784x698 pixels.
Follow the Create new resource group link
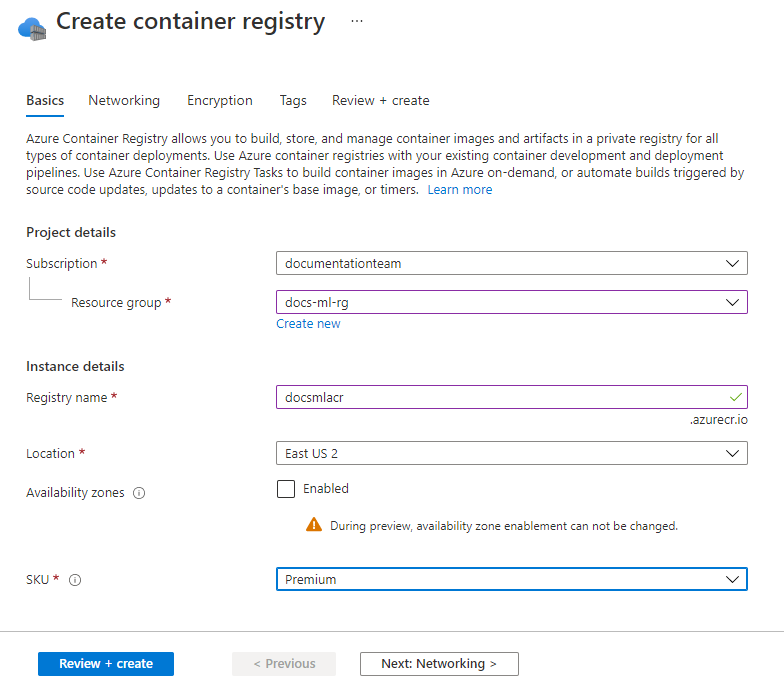pos(308,324)
